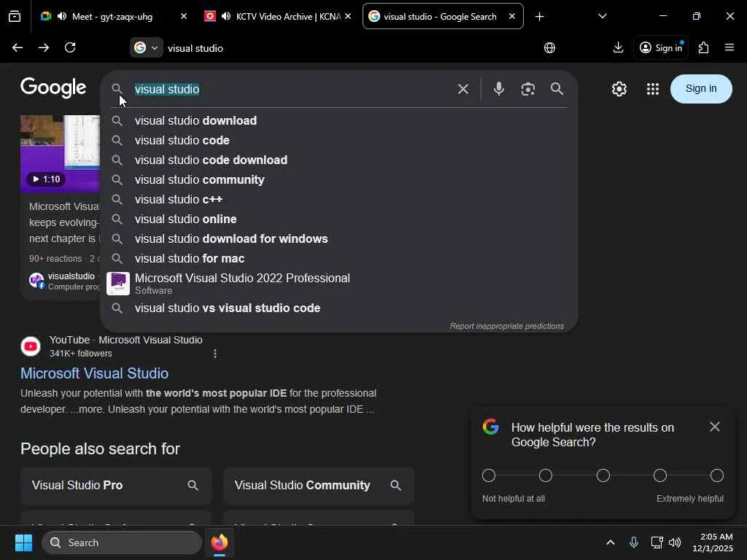
Task: Close the KCTV Video Archive tab
Action: pos(348,16)
